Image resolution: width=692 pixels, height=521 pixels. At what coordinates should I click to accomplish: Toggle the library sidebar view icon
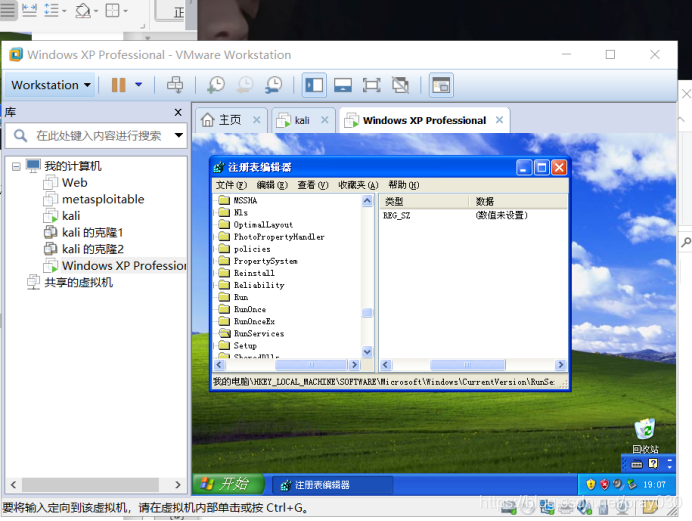(314, 85)
